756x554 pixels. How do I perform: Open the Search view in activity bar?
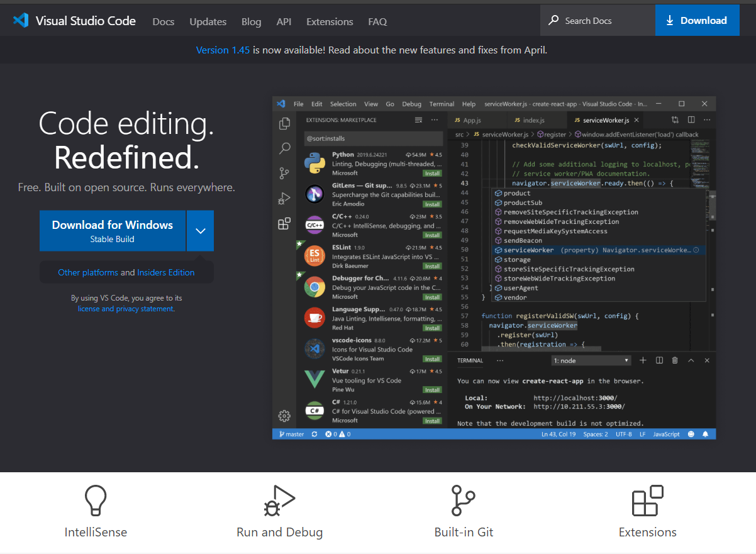pos(284,148)
